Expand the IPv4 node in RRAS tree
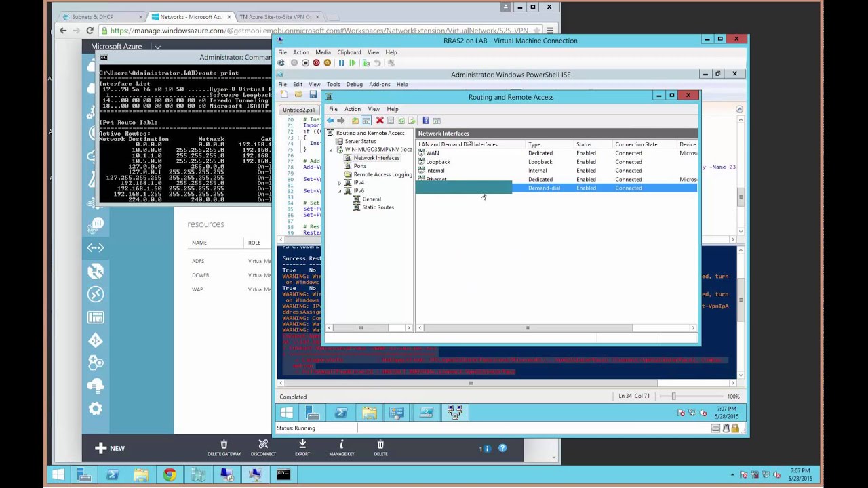Viewport: 868px width, 488px height. click(340, 183)
